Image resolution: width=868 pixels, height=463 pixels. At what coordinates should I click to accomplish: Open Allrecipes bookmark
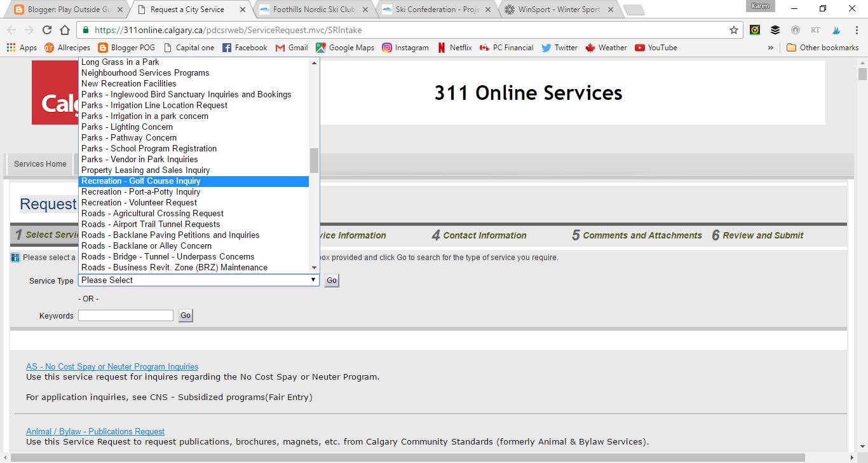pyautogui.click(x=67, y=48)
